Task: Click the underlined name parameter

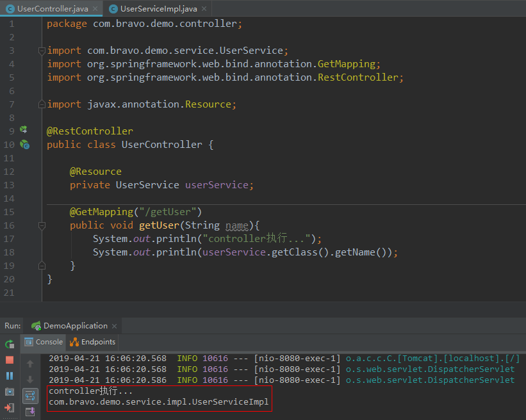Action: click(x=237, y=225)
